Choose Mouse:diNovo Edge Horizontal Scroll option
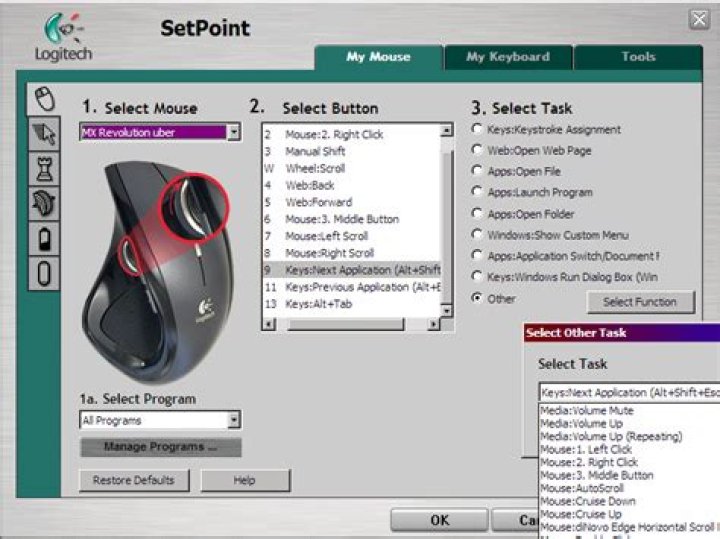Screen dimensions: 720x539 pyautogui.click(x=630, y=527)
